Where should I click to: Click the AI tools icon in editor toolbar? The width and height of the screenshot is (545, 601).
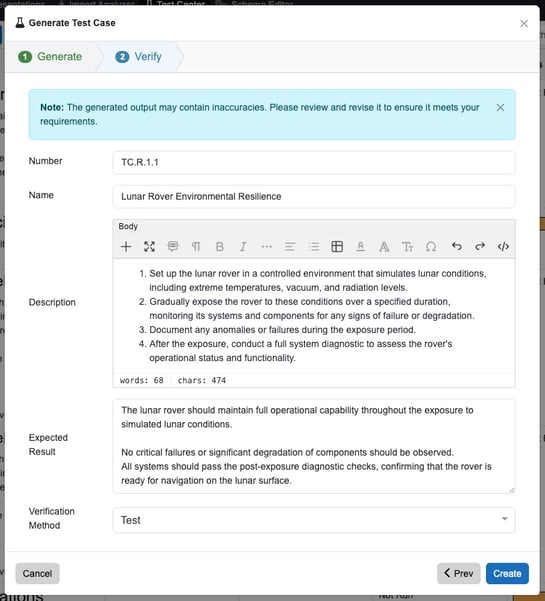click(x=173, y=246)
